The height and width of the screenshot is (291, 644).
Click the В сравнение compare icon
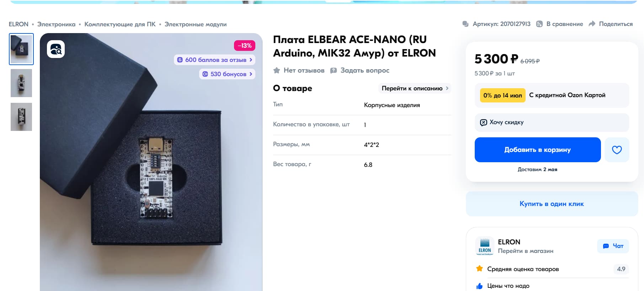pyautogui.click(x=539, y=24)
